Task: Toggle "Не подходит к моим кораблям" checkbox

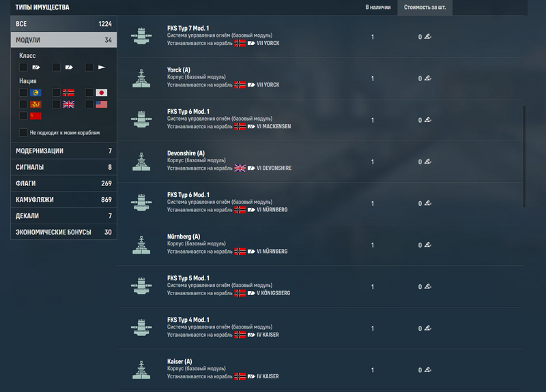Action: tap(23, 132)
